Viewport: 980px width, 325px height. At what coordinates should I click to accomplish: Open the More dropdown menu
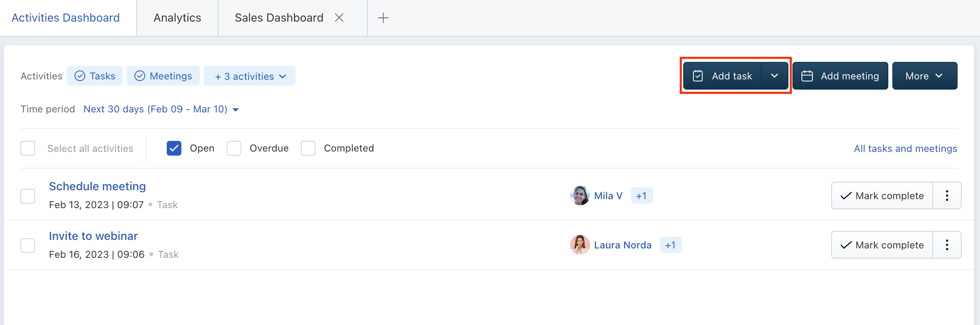pos(925,76)
